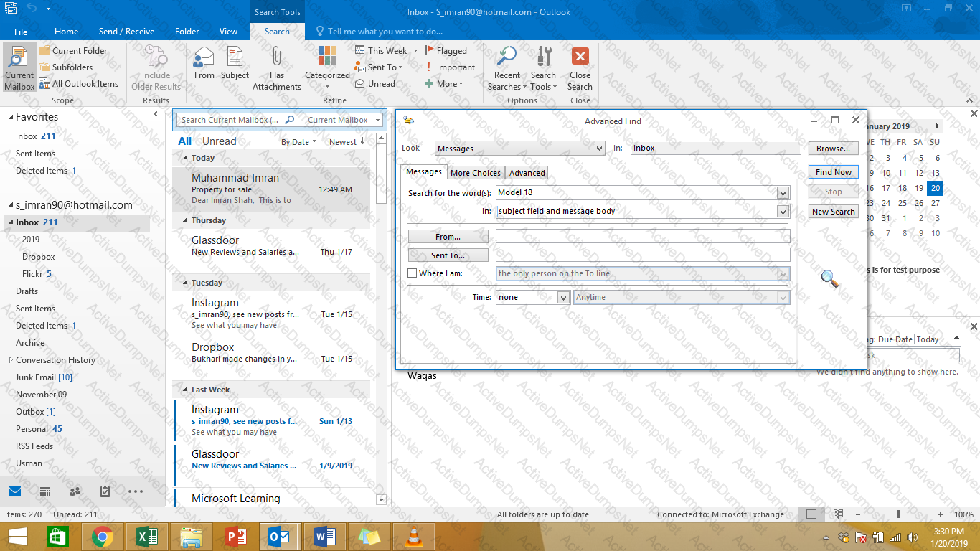This screenshot has height=551, width=980.
Task: Expand the Time 'none' dropdown
Action: (x=563, y=297)
